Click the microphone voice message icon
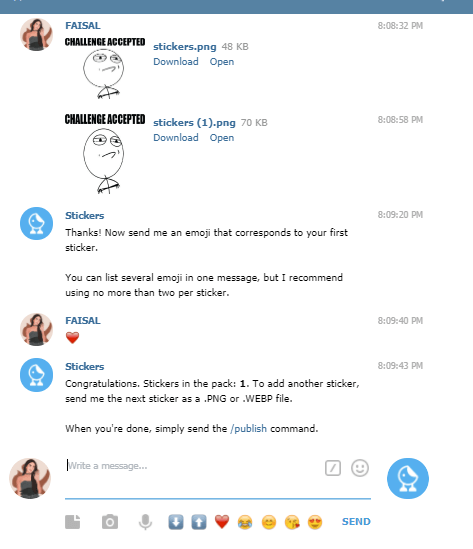Viewport: 473px width, 549px height. (145, 522)
